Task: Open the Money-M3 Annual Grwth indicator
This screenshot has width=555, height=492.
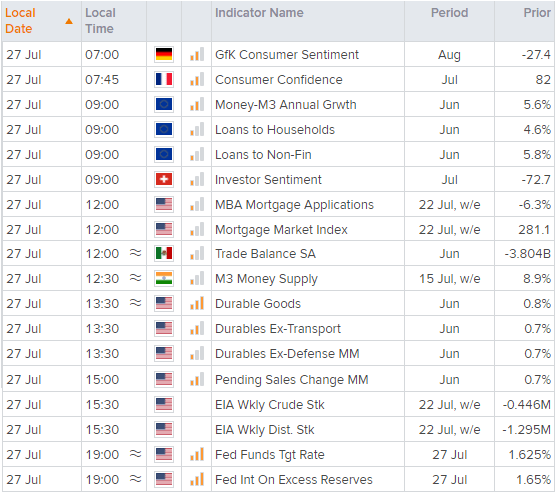Action: tap(286, 105)
